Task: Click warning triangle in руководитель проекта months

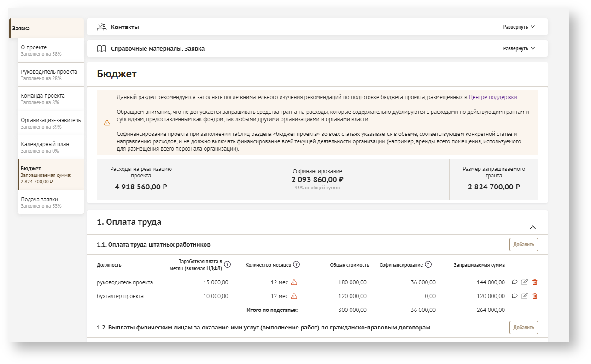Action: click(x=294, y=282)
